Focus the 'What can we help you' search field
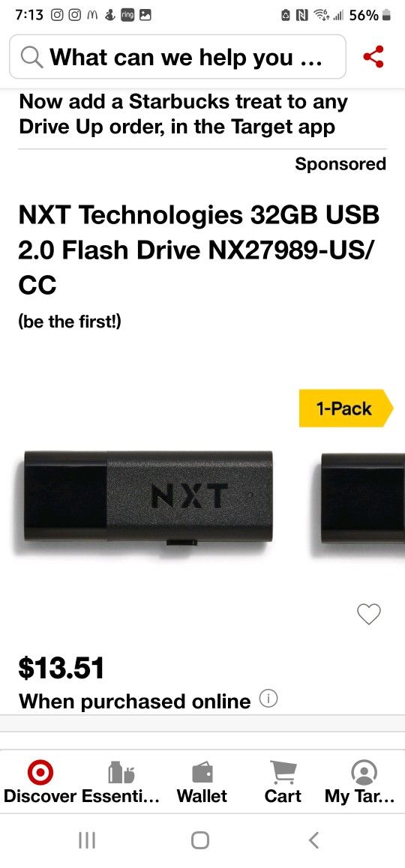Screen dimensions: 405x868 point(178,56)
